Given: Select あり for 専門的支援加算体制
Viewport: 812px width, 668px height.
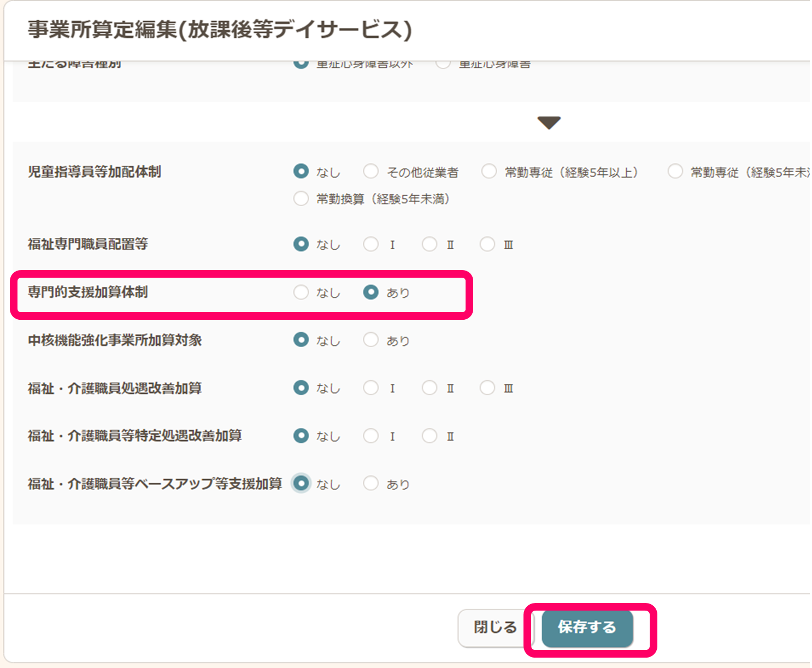Looking at the screenshot, I should tap(371, 292).
